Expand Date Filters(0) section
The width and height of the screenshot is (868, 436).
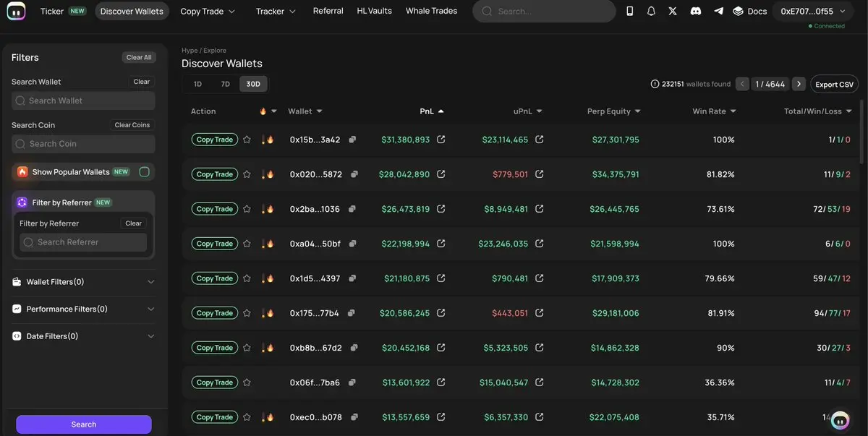(x=84, y=336)
